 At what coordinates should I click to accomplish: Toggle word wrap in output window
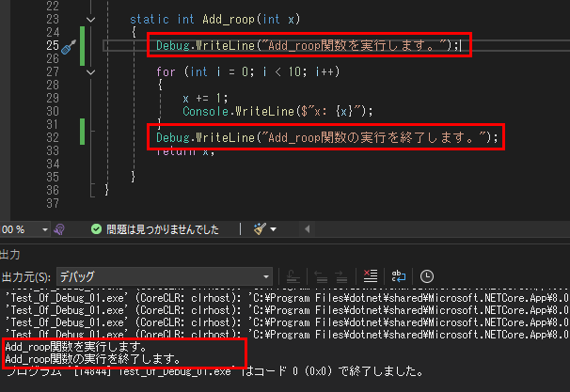coord(400,275)
